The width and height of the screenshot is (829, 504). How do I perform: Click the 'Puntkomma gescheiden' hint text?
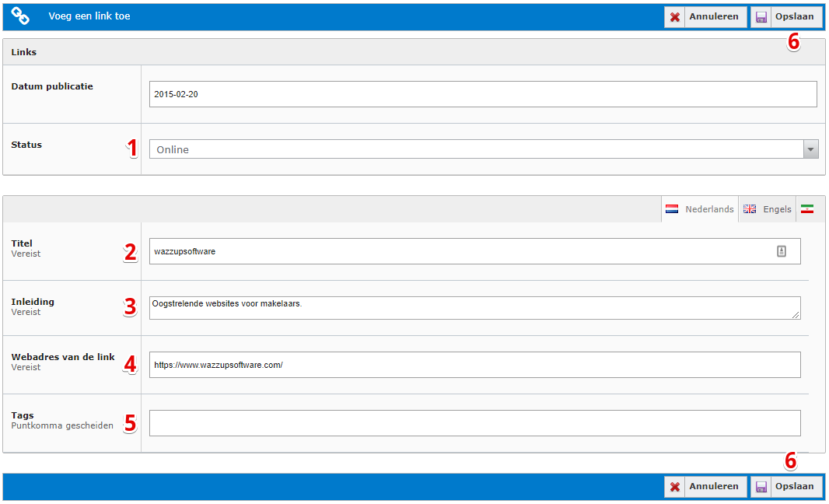[x=62, y=425]
